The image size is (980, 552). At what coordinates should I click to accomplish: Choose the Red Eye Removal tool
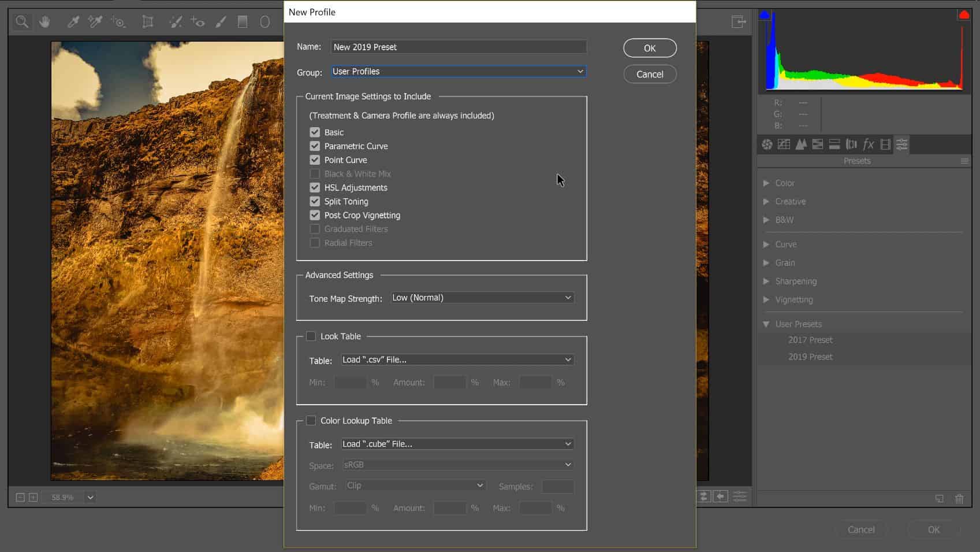click(198, 22)
